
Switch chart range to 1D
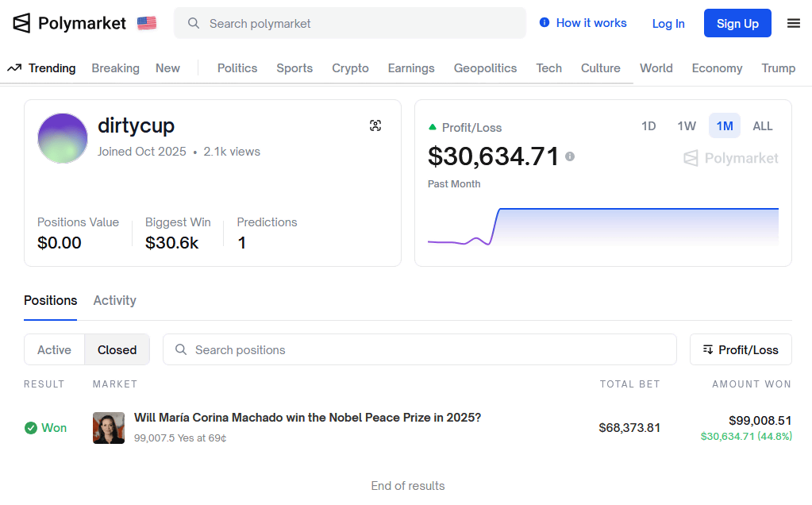point(648,125)
